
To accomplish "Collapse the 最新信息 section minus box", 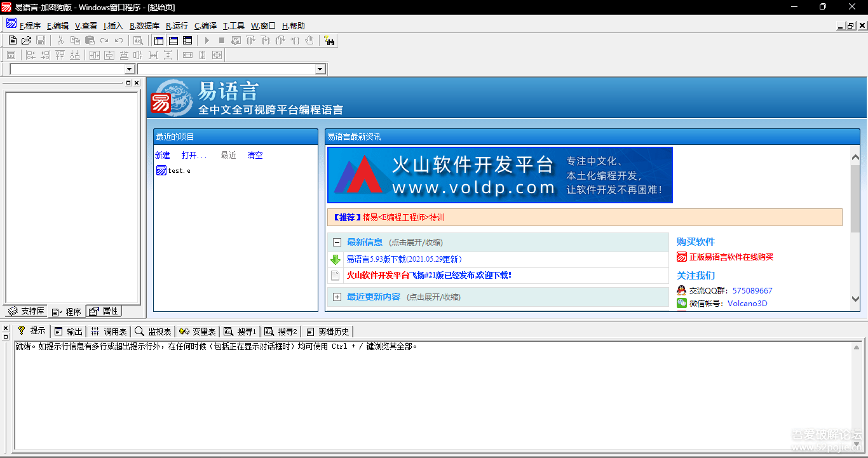I will 337,242.
